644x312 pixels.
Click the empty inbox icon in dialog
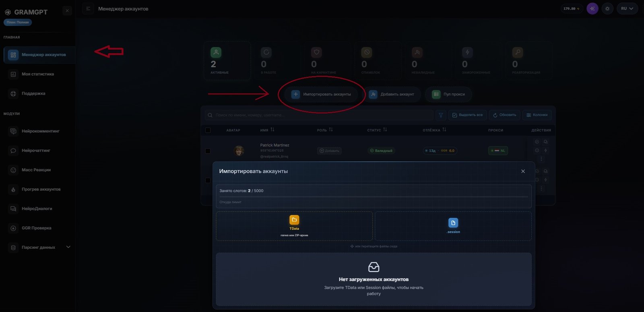(x=374, y=267)
